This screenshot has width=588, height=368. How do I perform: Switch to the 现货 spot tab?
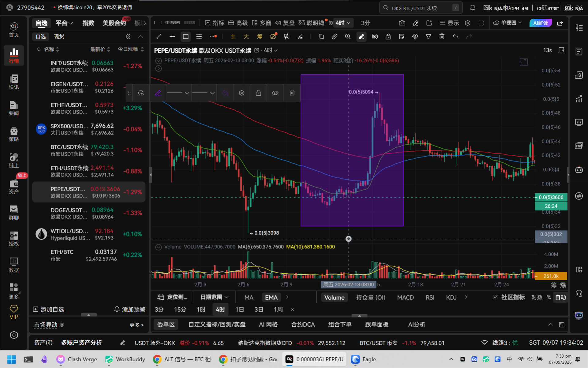point(59,36)
